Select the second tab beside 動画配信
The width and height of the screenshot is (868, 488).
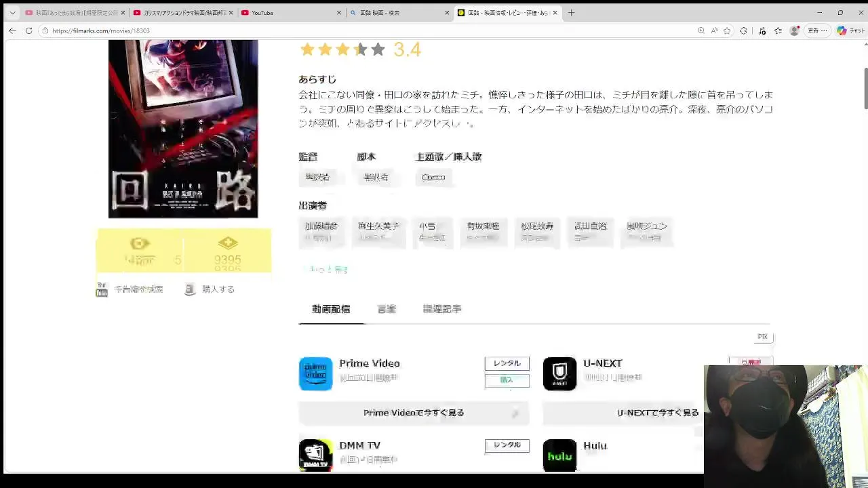387,309
